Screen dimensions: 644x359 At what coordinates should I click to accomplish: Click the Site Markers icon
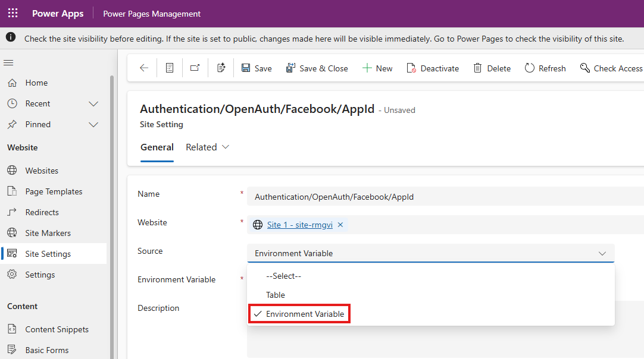(12, 233)
